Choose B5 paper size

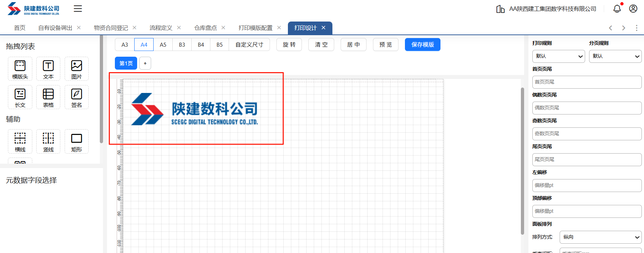click(x=219, y=44)
